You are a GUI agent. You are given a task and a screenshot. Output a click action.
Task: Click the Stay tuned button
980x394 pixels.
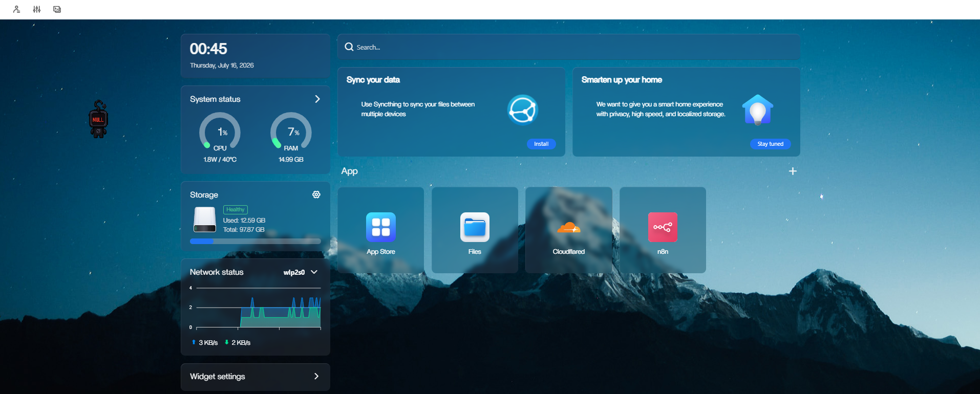[x=771, y=144]
